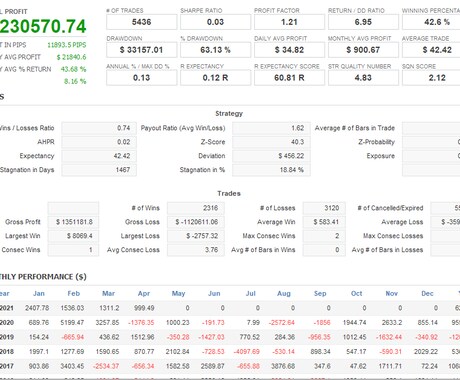
Task: Click the 2020 April loss -1376.35
Action: click(x=141, y=323)
